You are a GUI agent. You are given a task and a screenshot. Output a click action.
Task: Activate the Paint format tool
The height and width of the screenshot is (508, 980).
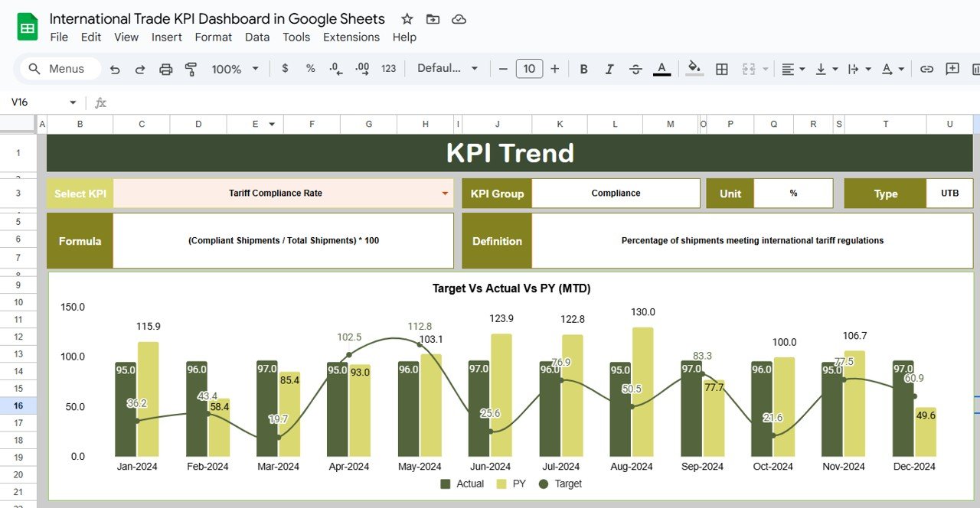click(x=191, y=69)
